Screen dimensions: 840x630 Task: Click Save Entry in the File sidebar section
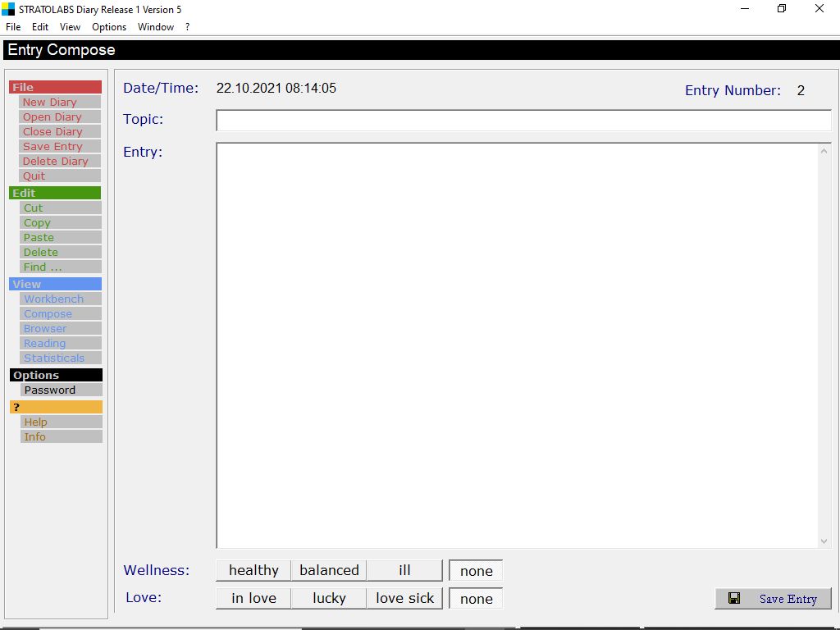[x=60, y=146]
